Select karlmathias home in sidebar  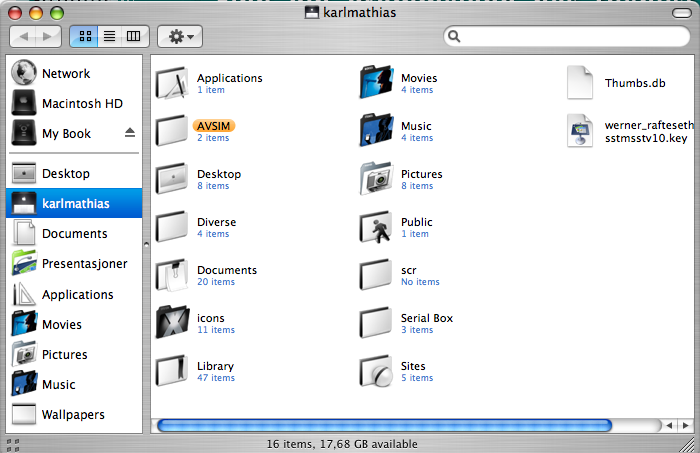click(x=74, y=203)
